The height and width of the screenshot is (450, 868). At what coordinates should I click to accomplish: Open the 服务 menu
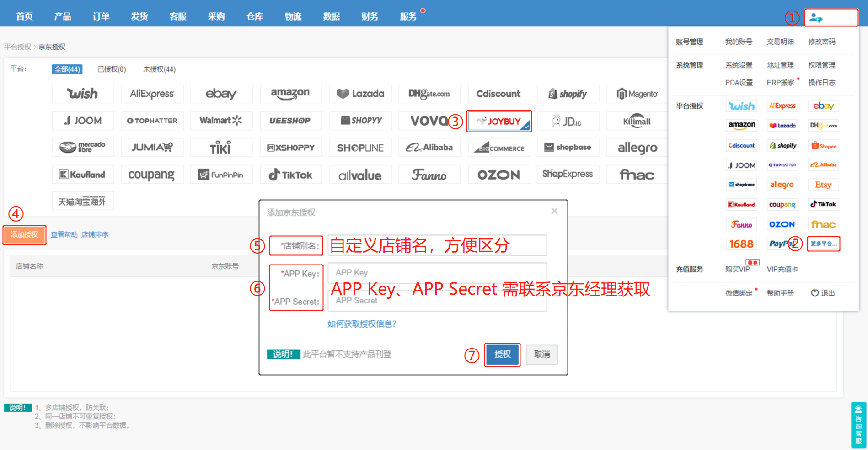tap(408, 16)
